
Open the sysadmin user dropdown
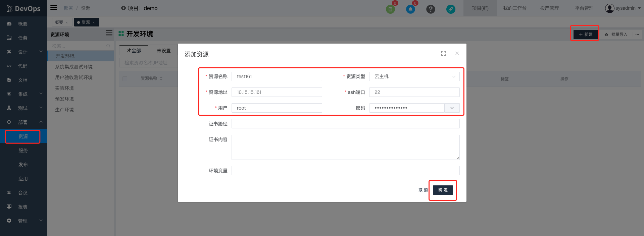tap(623, 8)
